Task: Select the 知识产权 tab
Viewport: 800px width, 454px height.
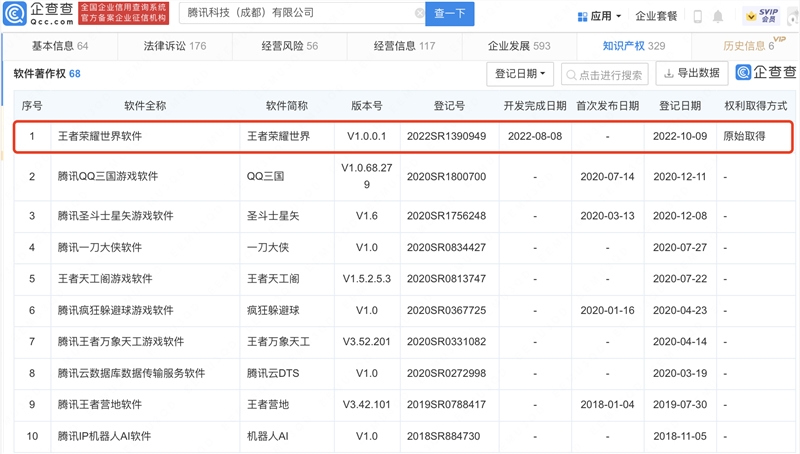Action: (633, 46)
